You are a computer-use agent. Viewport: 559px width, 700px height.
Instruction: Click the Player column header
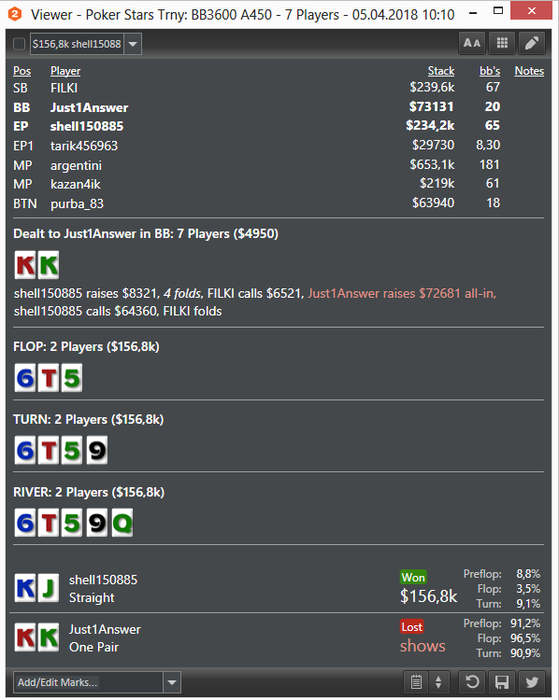point(65,71)
